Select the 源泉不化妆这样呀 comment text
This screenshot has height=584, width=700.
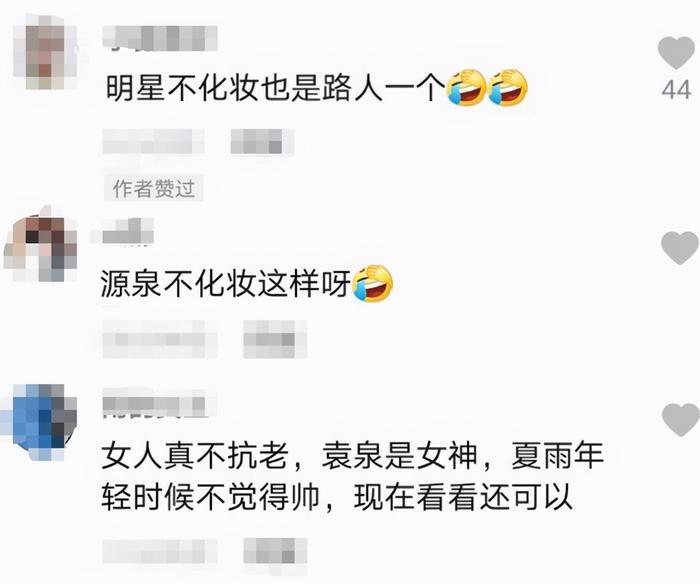(226, 284)
